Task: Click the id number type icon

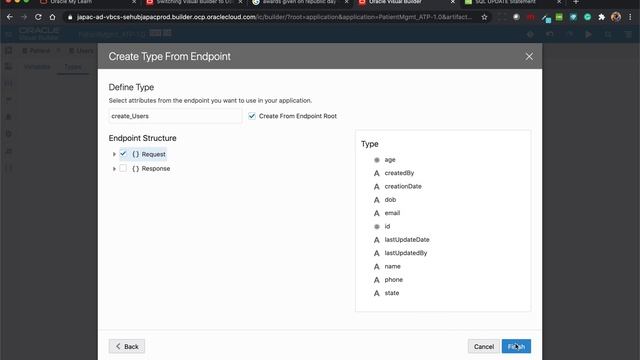Action: point(377,226)
